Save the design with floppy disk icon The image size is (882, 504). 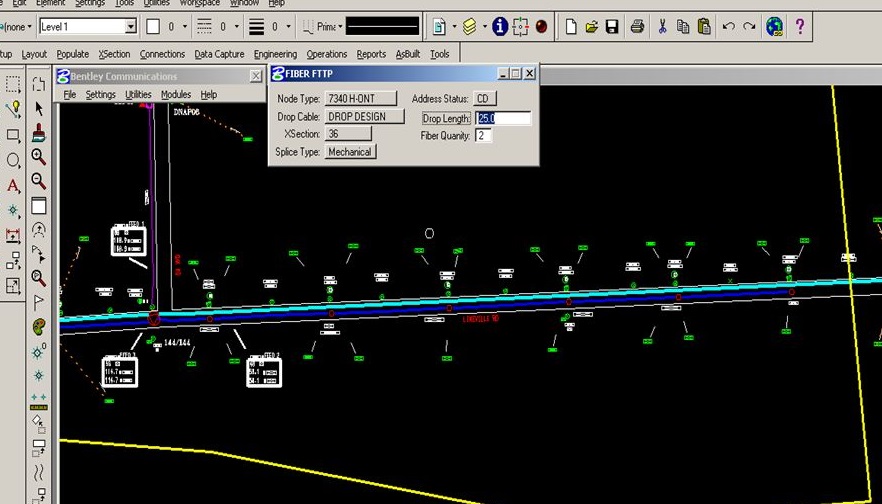(612, 26)
